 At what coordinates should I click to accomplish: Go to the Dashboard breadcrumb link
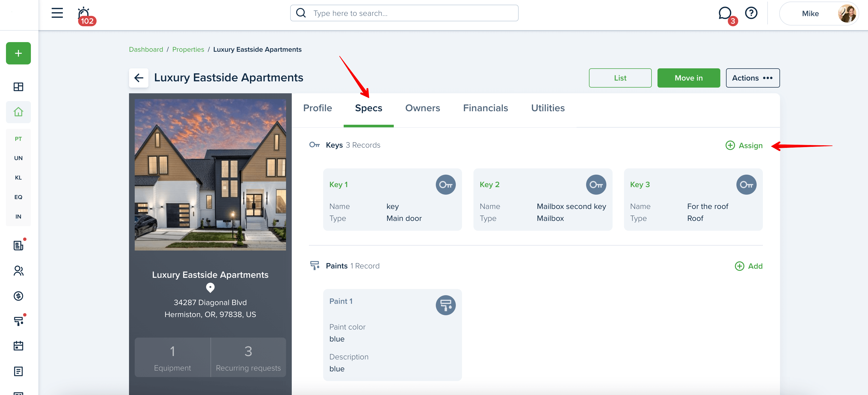point(146,50)
